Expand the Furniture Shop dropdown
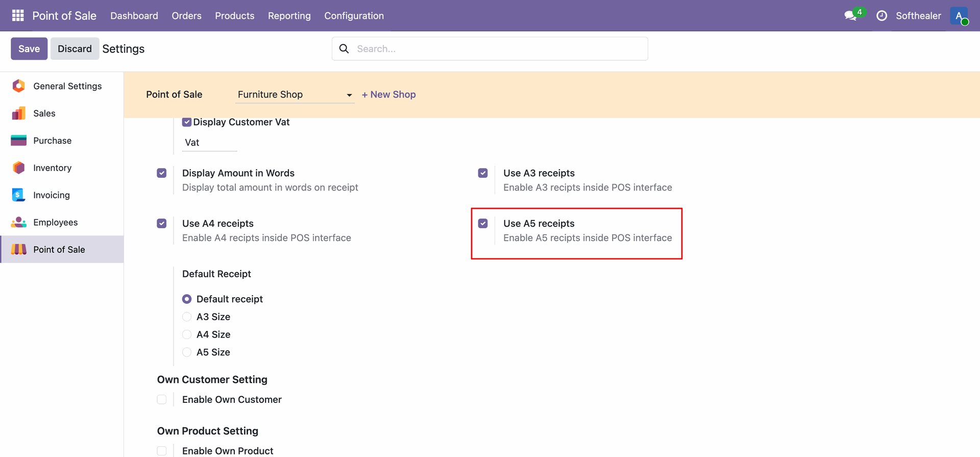 pyautogui.click(x=295, y=94)
